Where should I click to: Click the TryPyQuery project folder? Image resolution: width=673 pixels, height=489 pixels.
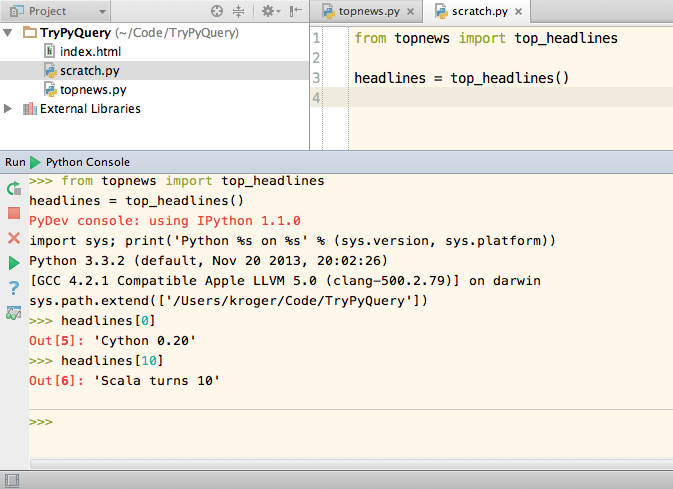pos(30,32)
